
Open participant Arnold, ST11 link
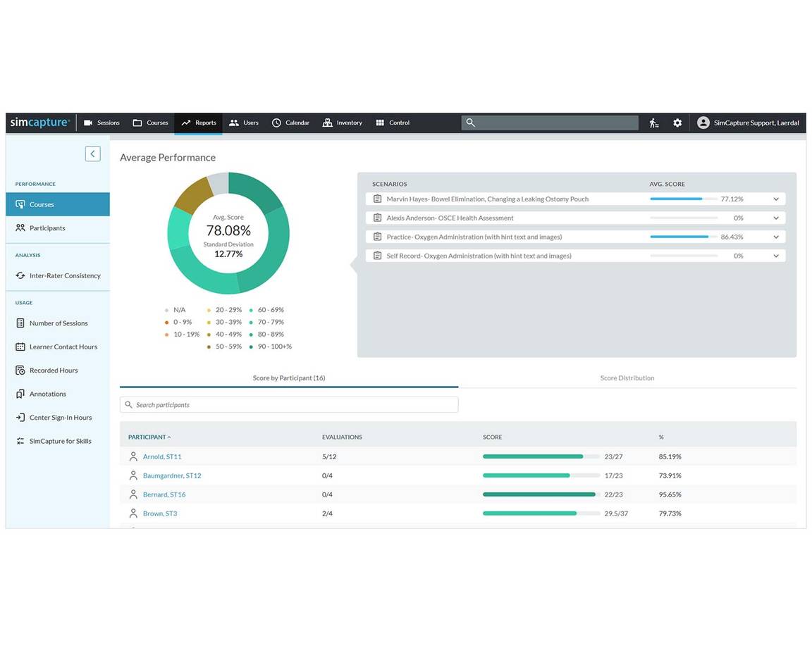click(161, 456)
